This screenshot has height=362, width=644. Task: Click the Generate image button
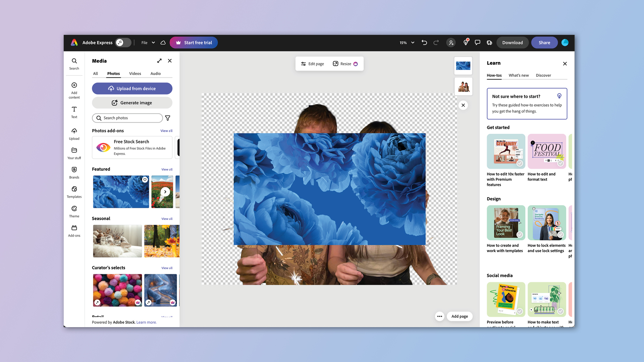132,103
